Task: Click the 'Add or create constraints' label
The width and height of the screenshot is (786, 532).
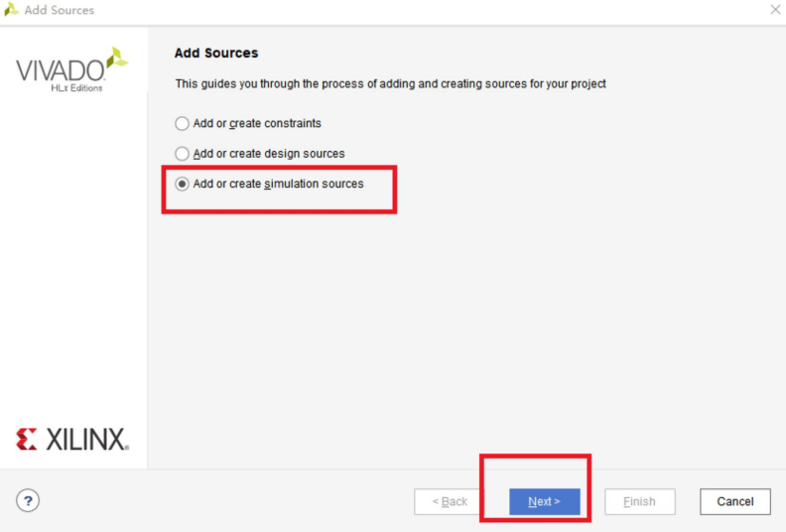Action: pyautogui.click(x=257, y=123)
